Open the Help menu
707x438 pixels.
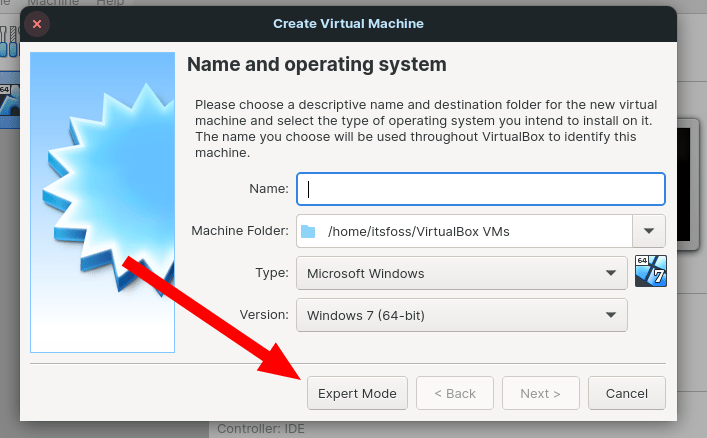point(110,3)
